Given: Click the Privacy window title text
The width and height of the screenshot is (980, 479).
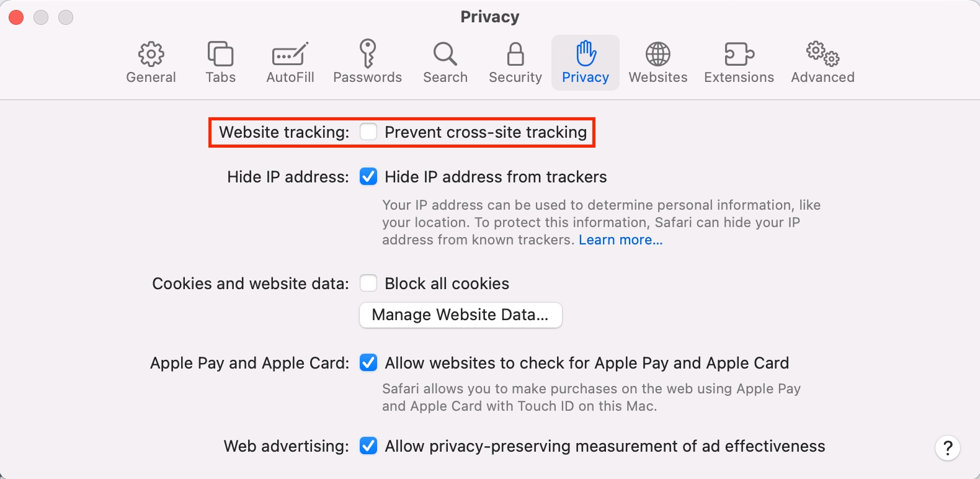Looking at the screenshot, I should pyautogui.click(x=489, y=17).
